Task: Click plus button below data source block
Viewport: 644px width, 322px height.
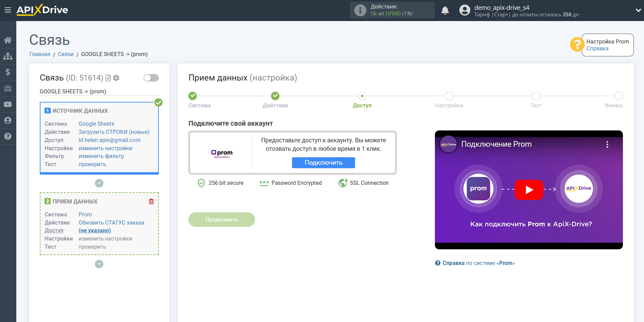Action: pyautogui.click(x=99, y=183)
